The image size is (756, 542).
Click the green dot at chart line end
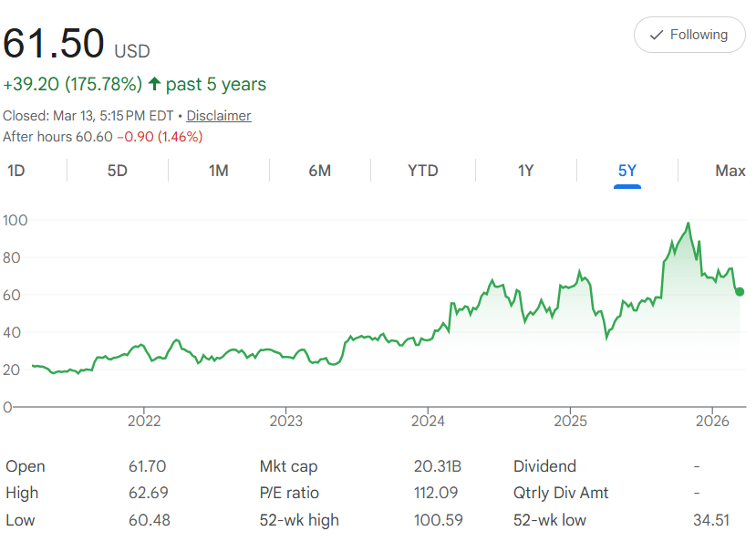coord(740,292)
